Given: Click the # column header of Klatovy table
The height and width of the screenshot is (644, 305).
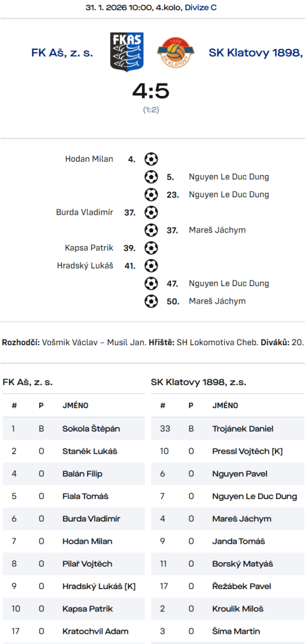Looking at the screenshot, I should [162, 406].
